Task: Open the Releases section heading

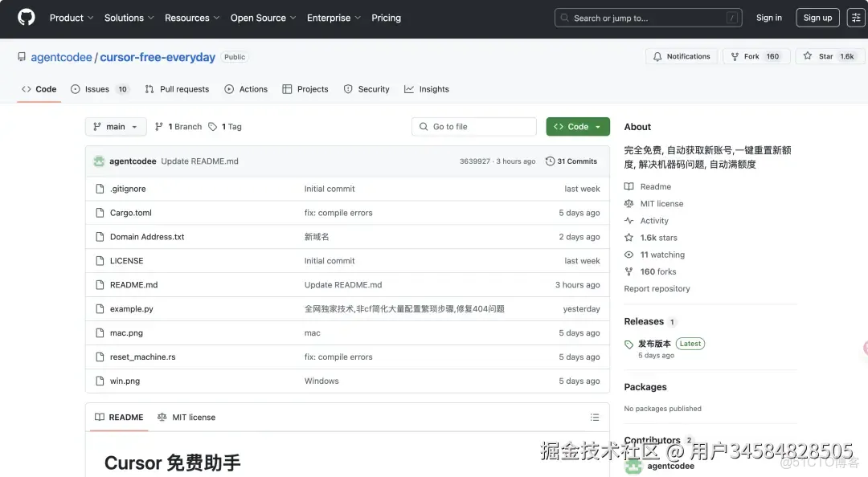Action: tap(644, 321)
